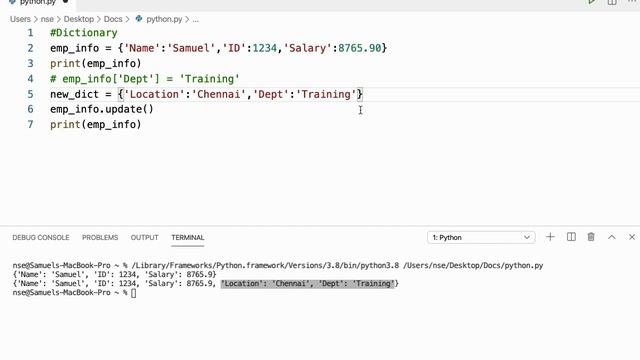The width and height of the screenshot is (640, 360).
Task: Switch to the PROBLEMS tab
Action: [100, 238]
